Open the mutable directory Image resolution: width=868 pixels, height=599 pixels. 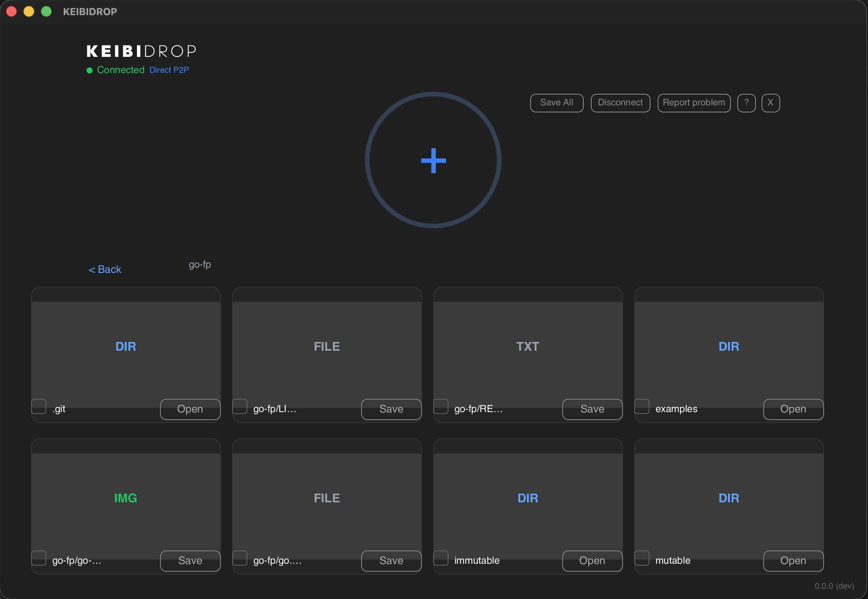pyautogui.click(x=793, y=561)
